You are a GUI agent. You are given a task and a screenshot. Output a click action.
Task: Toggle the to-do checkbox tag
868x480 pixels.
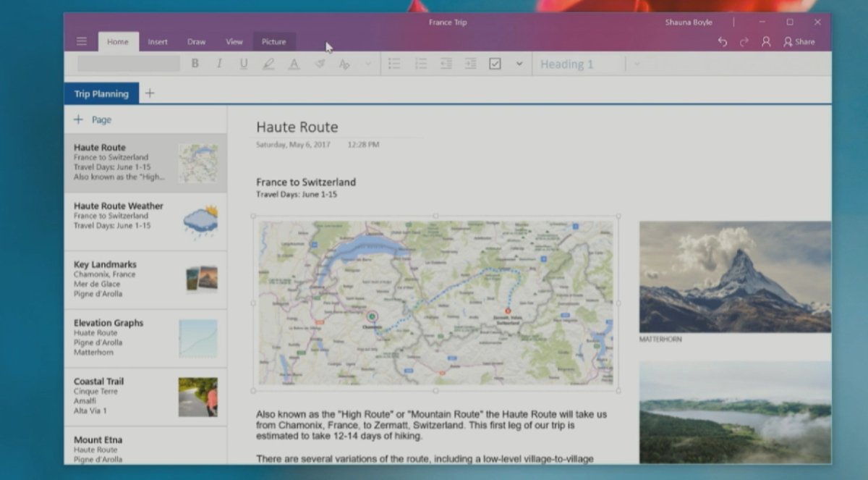pos(495,64)
